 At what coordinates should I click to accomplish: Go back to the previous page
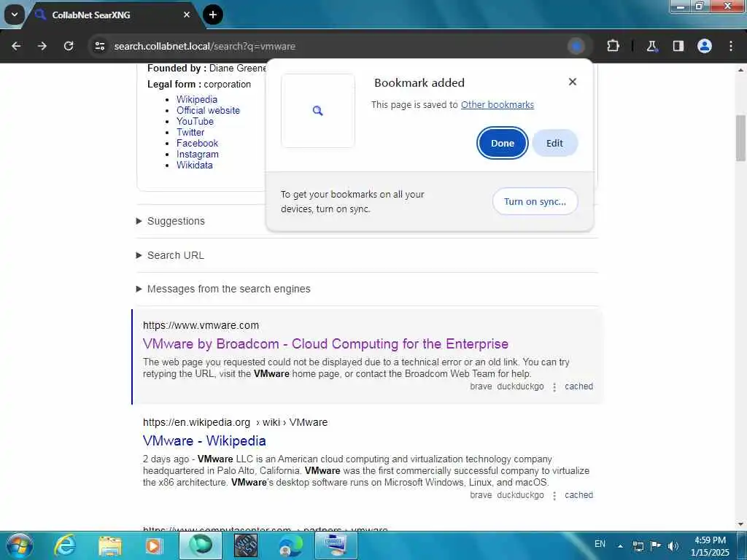16,46
